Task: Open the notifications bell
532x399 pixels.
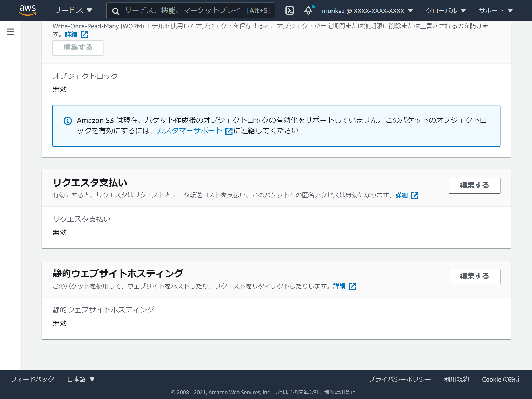Action: [x=309, y=10]
